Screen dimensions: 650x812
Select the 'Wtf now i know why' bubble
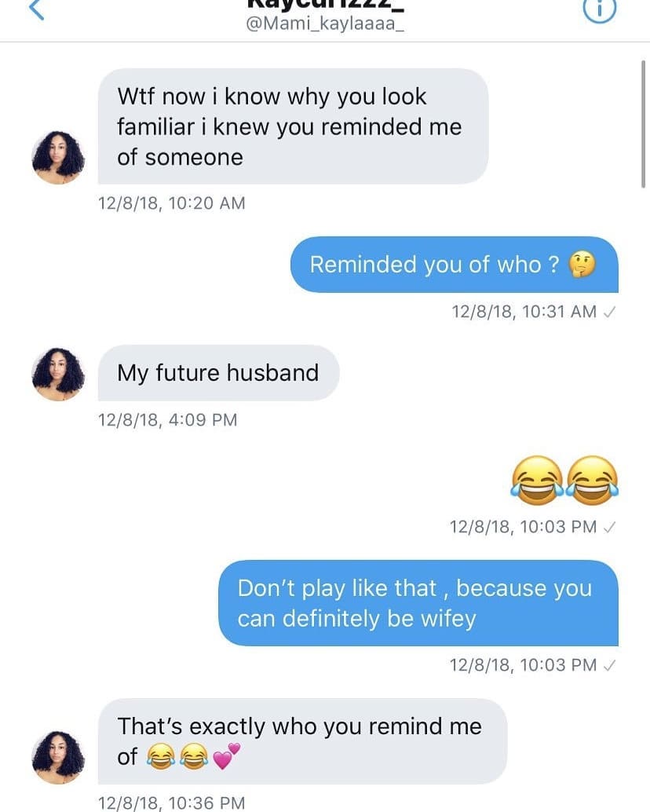point(293,126)
